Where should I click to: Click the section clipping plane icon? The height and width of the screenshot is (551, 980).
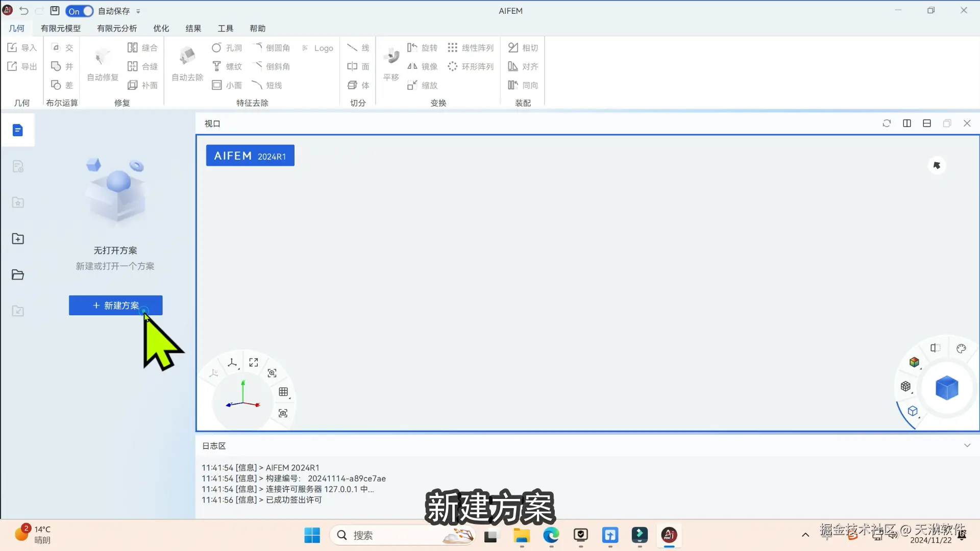[935, 348]
